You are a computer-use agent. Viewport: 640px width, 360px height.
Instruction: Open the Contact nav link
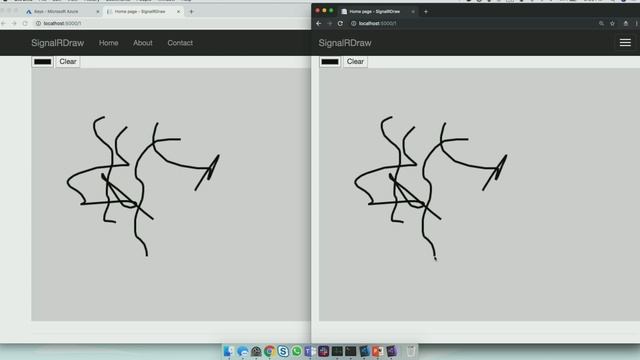180,43
